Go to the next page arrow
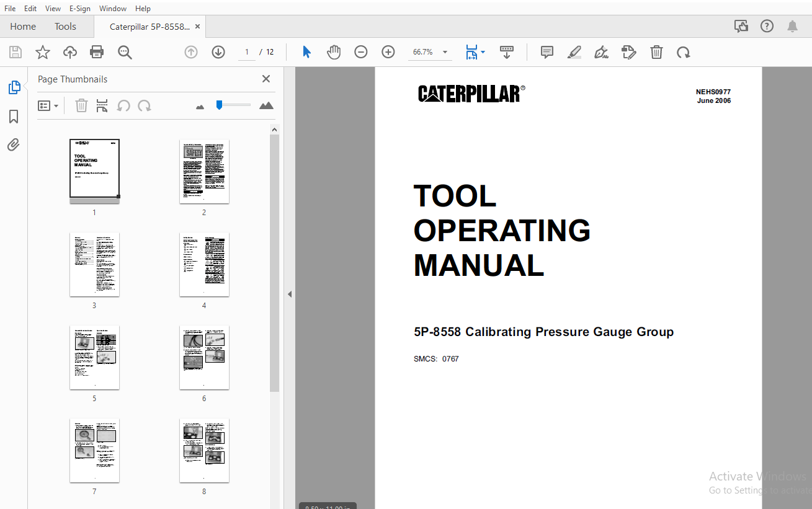812x509 pixels. pos(218,52)
